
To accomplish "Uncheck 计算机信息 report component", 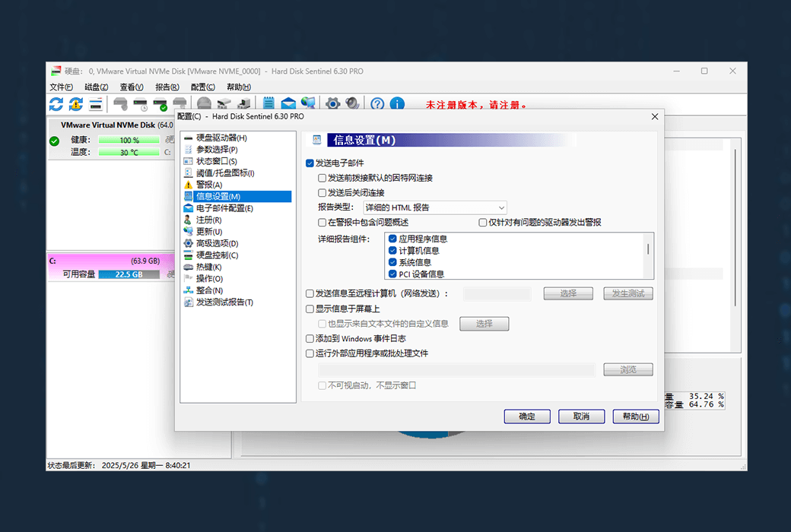I will pos(392,251).
